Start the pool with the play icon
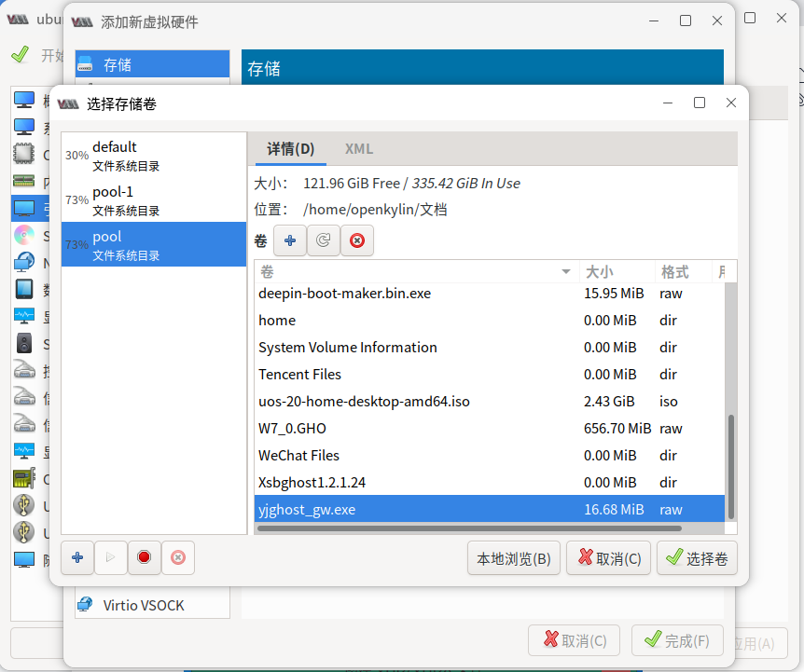This screenshot has height=672, width=804. (x=110, y=557)
